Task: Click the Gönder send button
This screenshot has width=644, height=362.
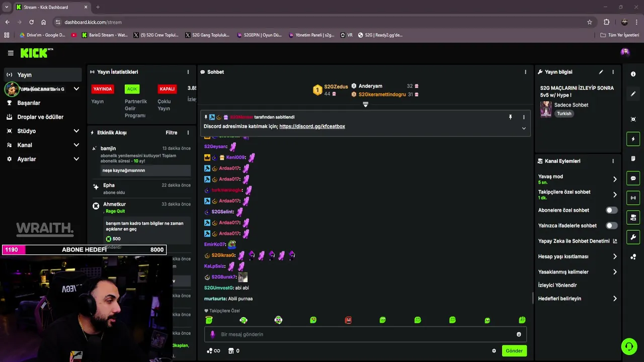Action: tap(514, 351)
